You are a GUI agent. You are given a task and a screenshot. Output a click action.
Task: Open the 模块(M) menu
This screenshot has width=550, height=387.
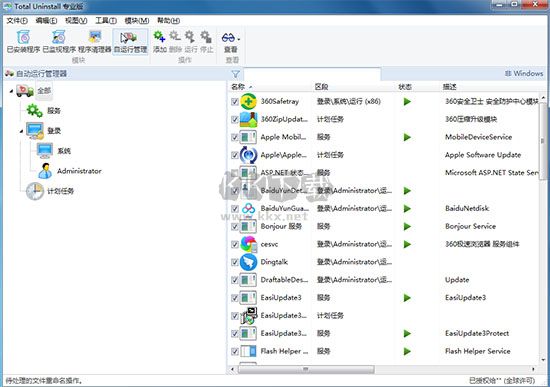pos(137,21)
